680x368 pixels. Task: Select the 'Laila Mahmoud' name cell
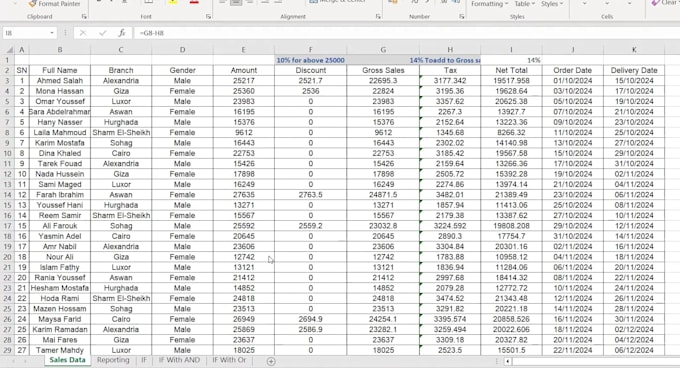(60, 133)
